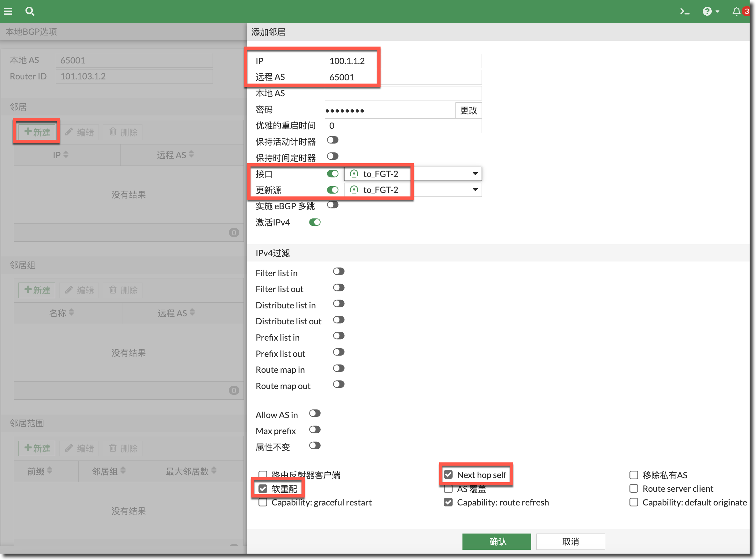Screen dimensions: 756x560
Task: Click the green 确认 button
Action: click(x=496, y=542)
